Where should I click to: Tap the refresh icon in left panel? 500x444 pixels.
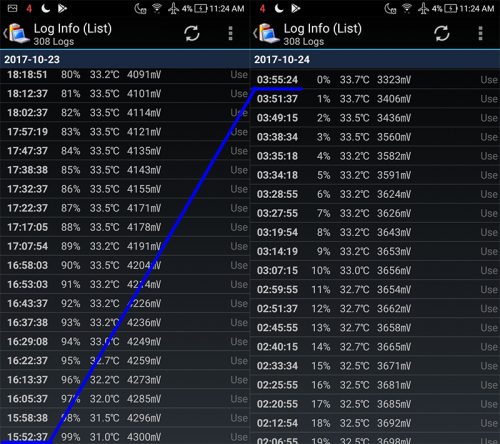192,33
